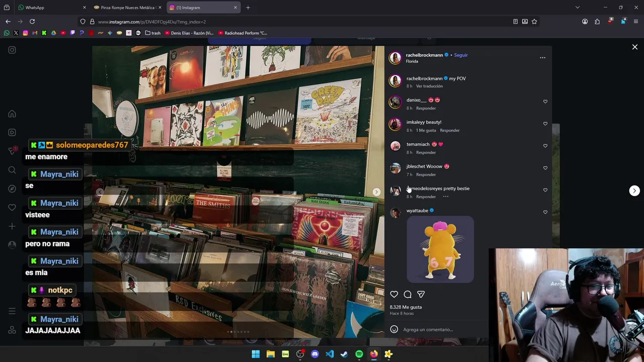Switch to Pinza Rompe Nueces Metálica tab
Viewport: 644px width, 362px height.
[x=127, y=8]
